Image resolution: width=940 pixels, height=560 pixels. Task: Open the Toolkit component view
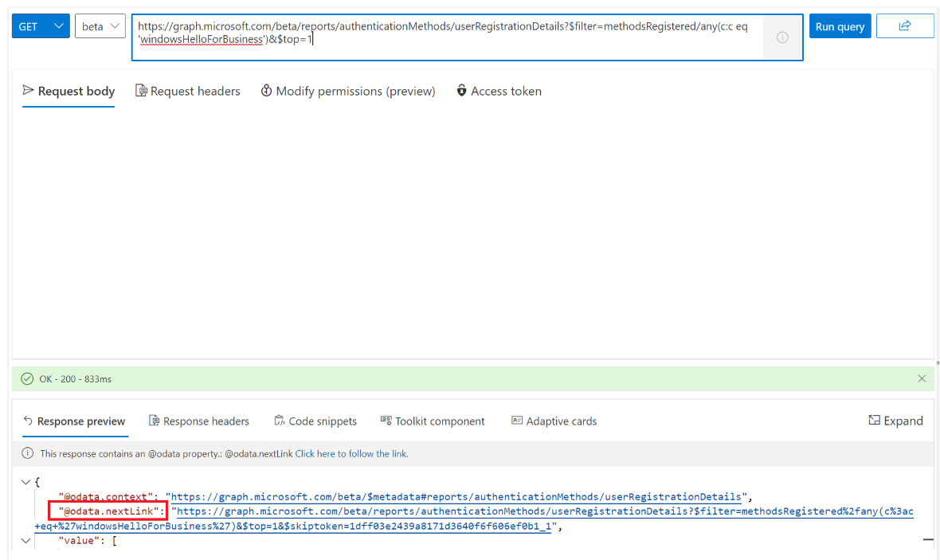pos(433,421)
